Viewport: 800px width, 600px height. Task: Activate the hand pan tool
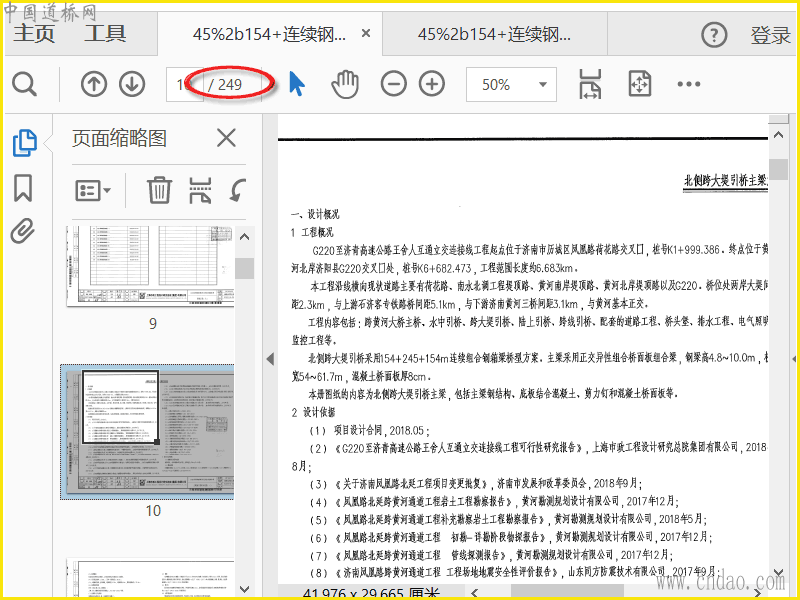click(x=345, y=84)
